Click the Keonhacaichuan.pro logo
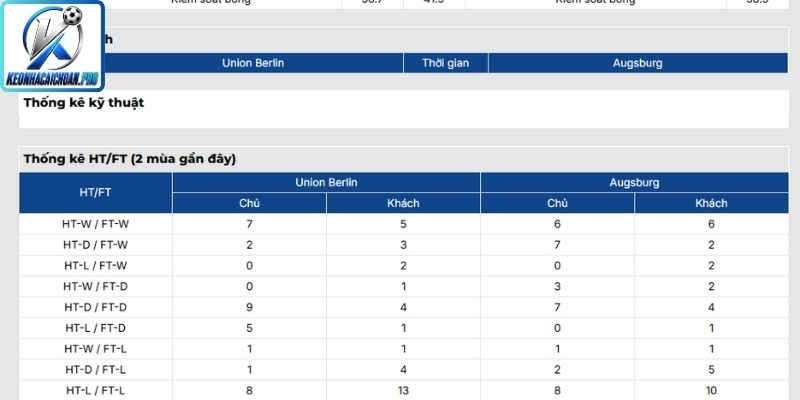This screenshot has height=400, width=800. tap(52, 46)
